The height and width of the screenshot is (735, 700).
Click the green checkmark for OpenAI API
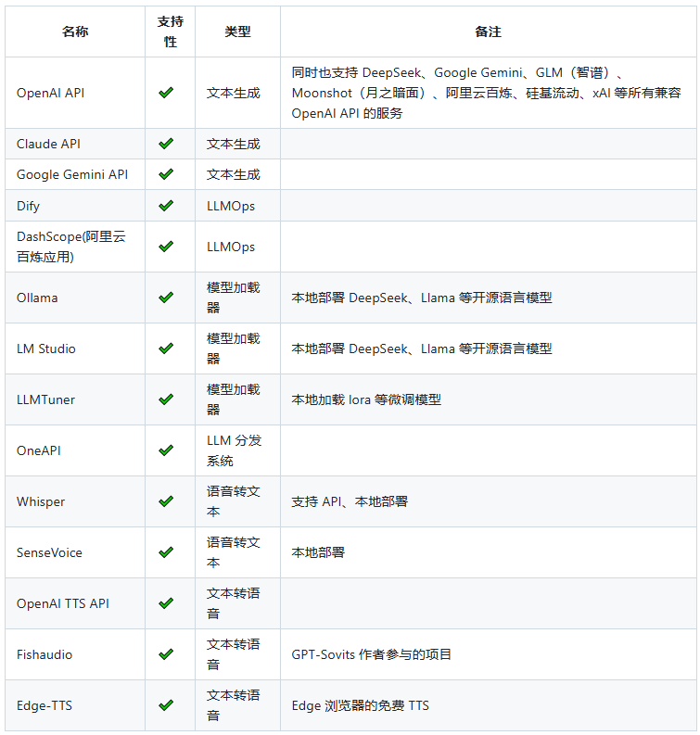pyautogui.click(x=166, y=93)
